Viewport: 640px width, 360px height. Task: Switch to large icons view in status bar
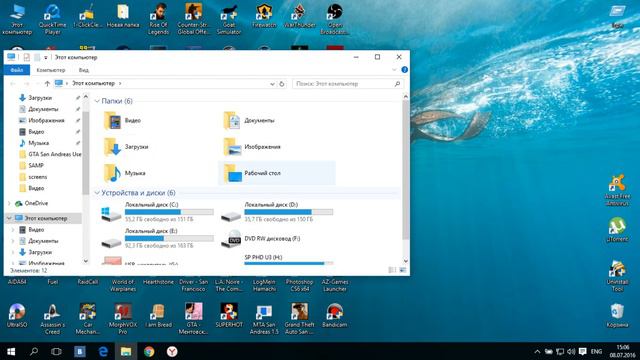click(x=402, y=270)
